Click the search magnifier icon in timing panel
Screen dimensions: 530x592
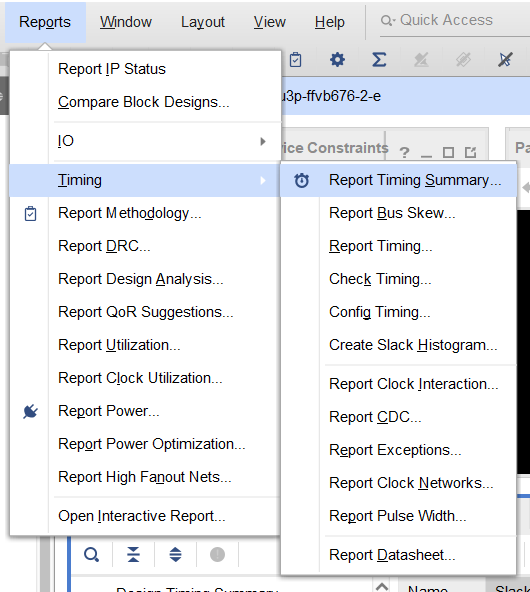(91, 555)
